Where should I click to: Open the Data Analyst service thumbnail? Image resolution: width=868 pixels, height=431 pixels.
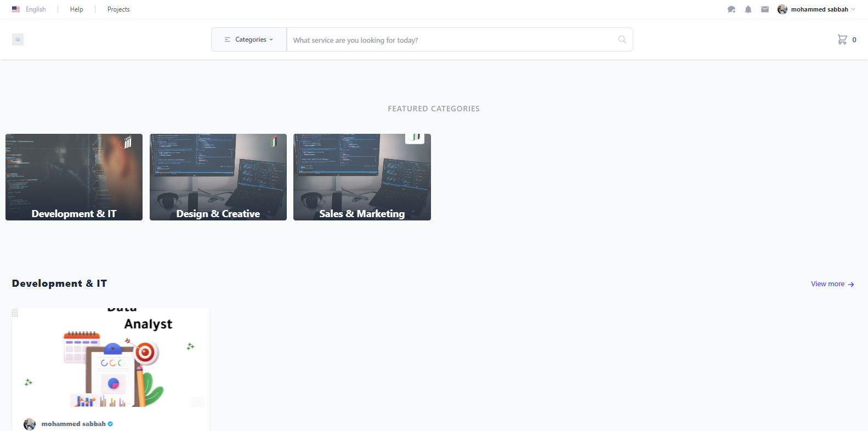tap(111, 358)
